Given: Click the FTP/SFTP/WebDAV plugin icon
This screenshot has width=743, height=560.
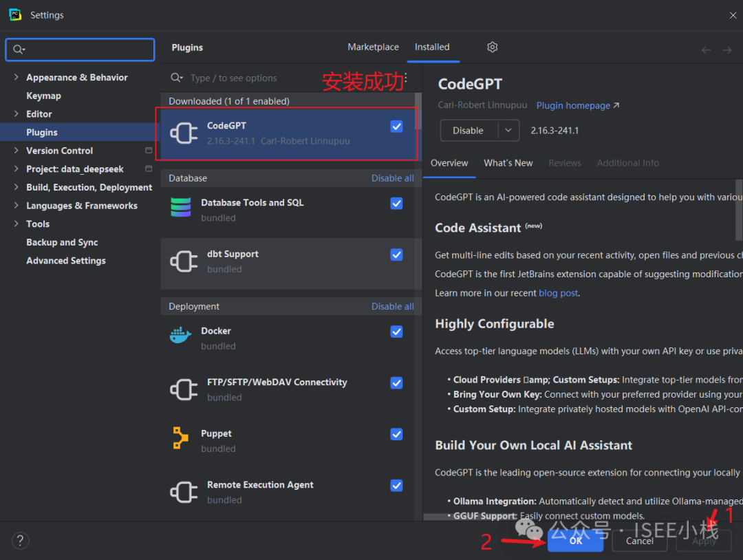Looking at the screenshot, I should pyautogui.click(x=184, y=389).
